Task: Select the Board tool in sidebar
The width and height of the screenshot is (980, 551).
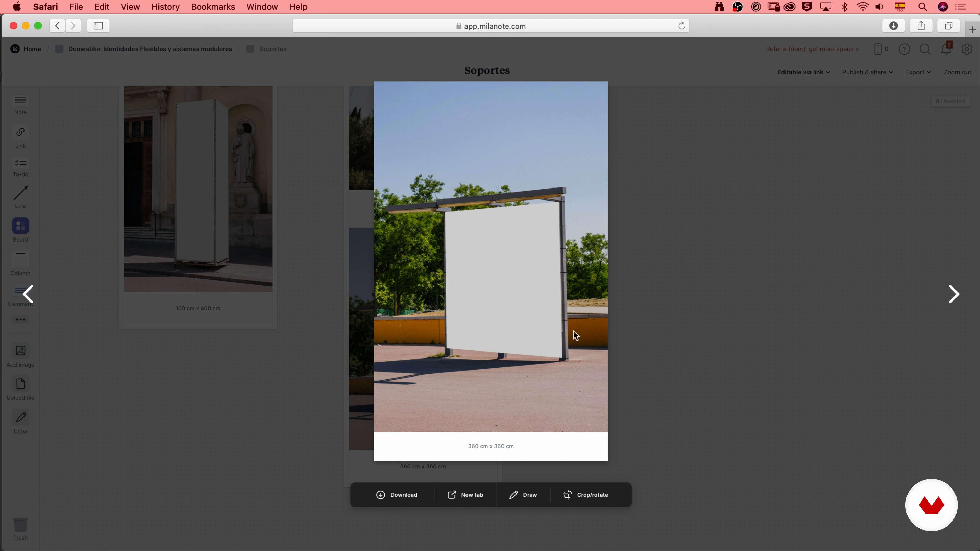Action: (x=20, y=230)
